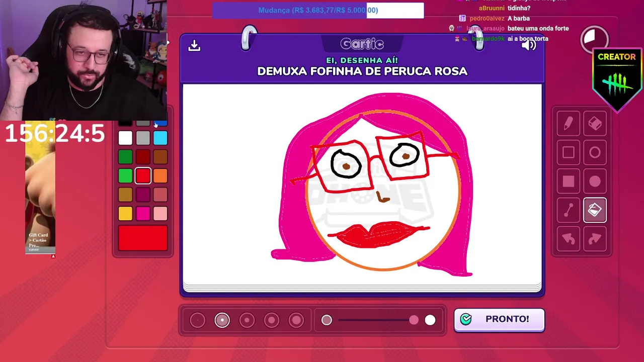644x362 pixels.
Task: Click chat message 'A barba'
Action: 519,19
